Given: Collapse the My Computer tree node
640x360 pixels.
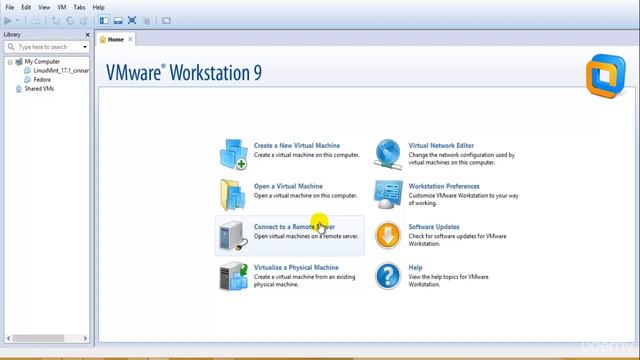Looking at the screenshot, I should [x=10, y=62].
